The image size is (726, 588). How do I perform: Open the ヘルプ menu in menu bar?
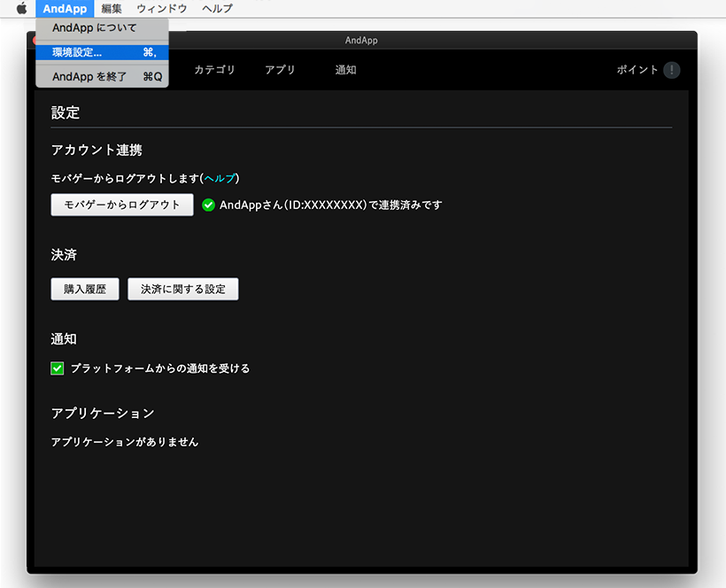coord(217,8)
